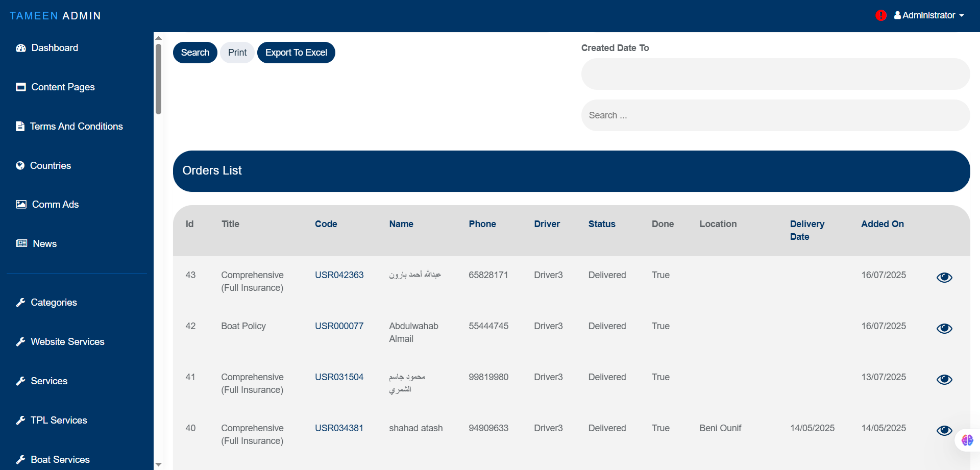Focus the Created Date To field
Screen dimensions: 980x470
[775, 74]
